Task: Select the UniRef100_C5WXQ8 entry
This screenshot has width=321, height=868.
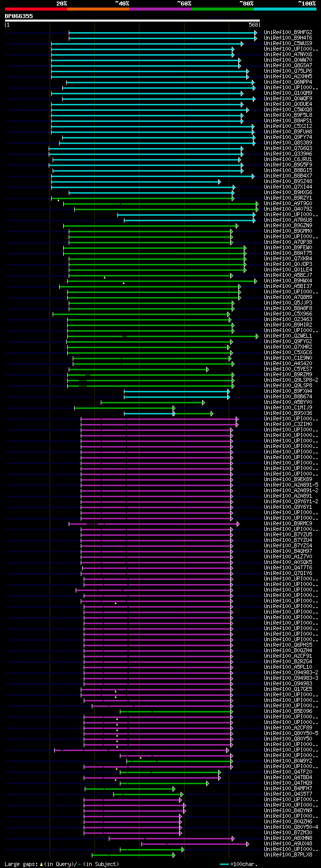Action: 288,109
